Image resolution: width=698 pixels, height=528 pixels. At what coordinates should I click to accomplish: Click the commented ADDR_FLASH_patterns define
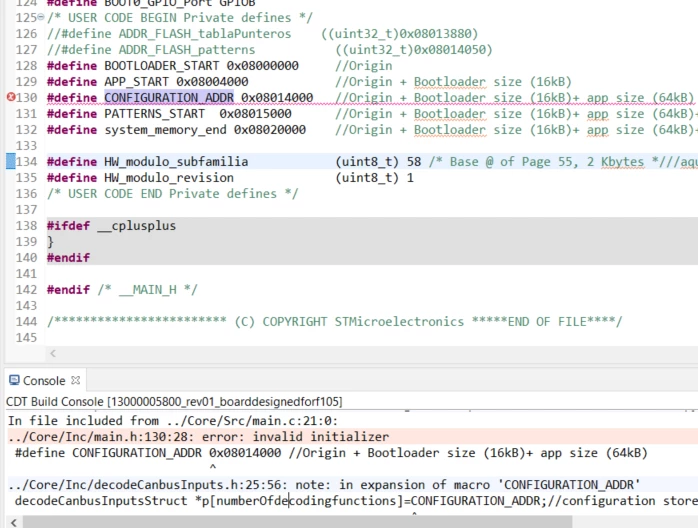point(269,50)
